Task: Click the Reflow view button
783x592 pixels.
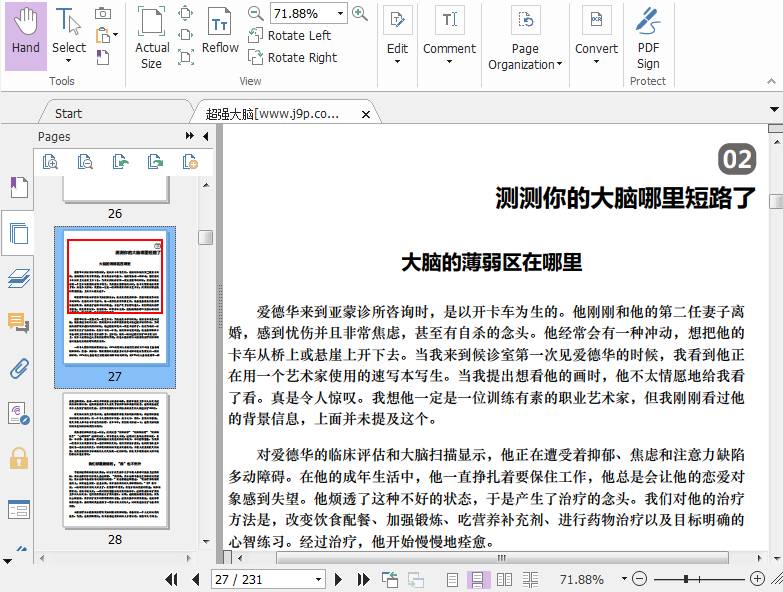Action: pos(220,33)
